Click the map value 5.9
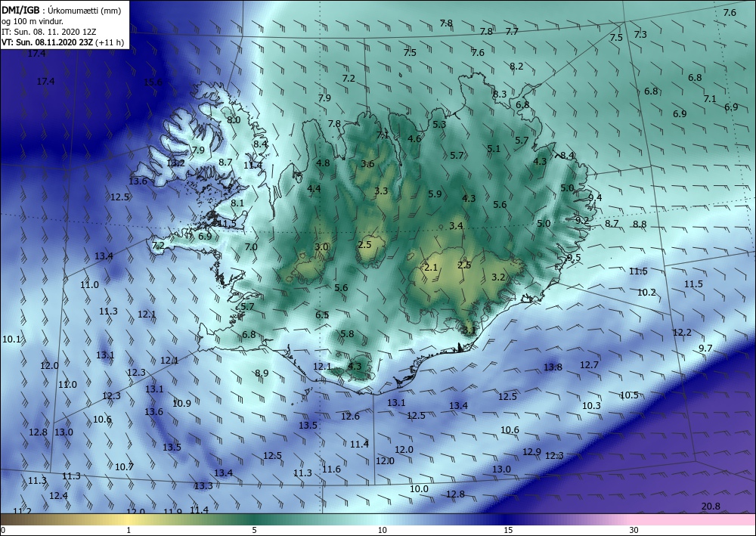 (435, 194)
